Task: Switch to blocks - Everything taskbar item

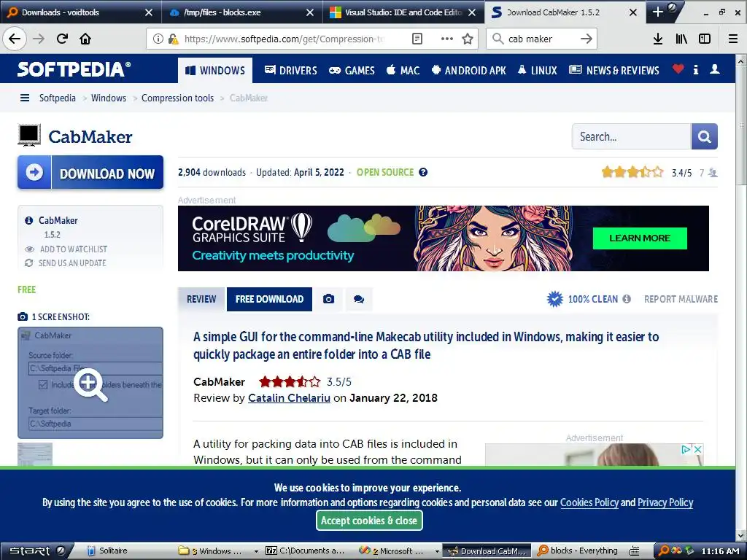Action: [x=578, y=551]
